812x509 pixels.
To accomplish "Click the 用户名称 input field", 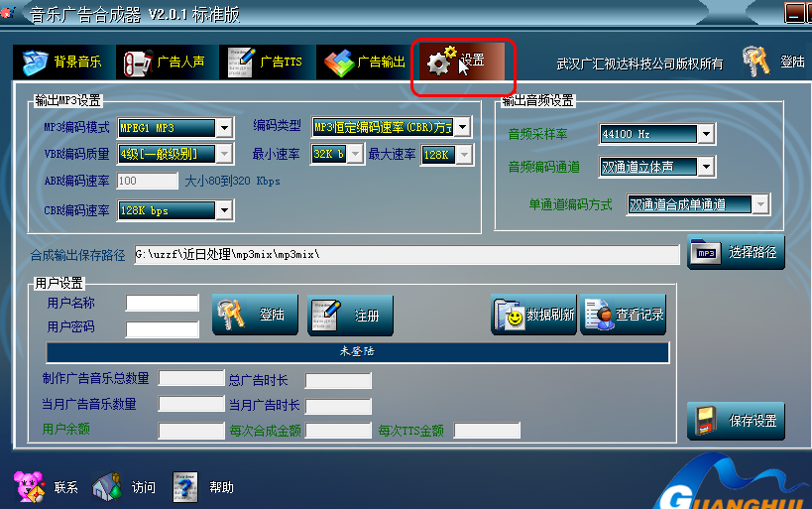I will [162, 304].
